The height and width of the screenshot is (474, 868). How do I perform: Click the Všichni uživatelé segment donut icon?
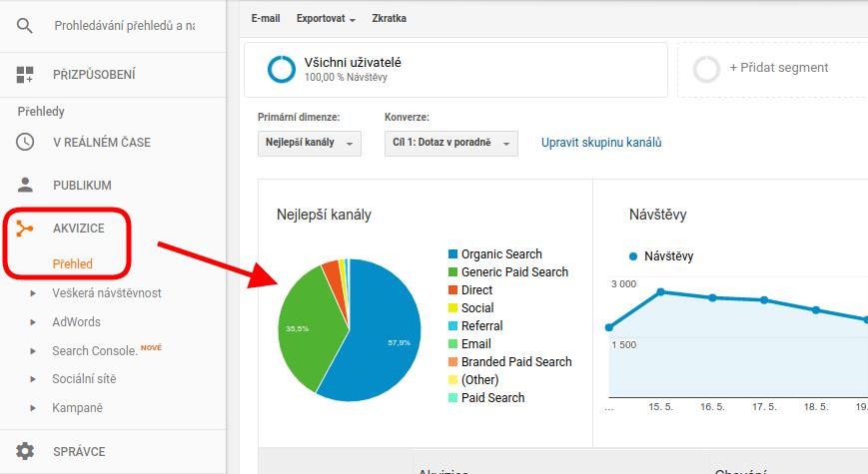282,69
